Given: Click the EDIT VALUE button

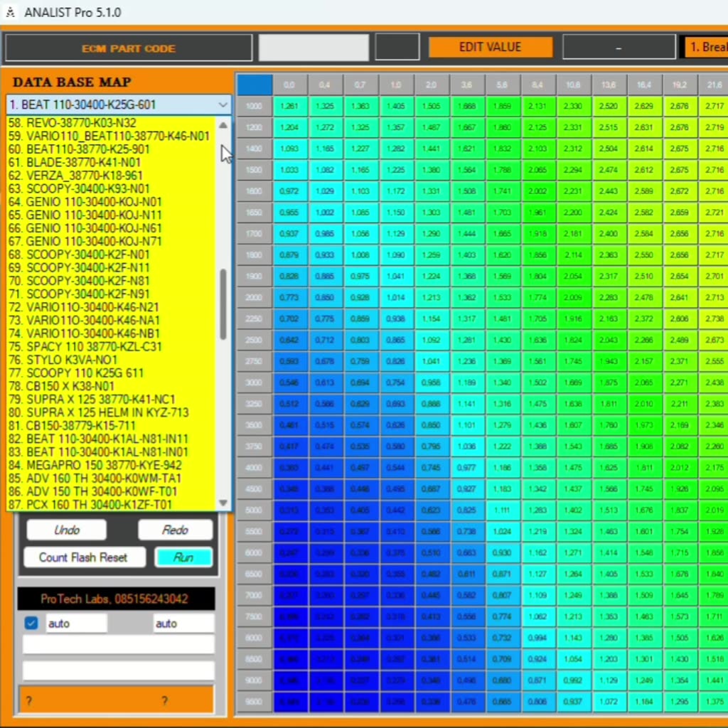Looking at the screenshot, I should [x=491, y=47].
